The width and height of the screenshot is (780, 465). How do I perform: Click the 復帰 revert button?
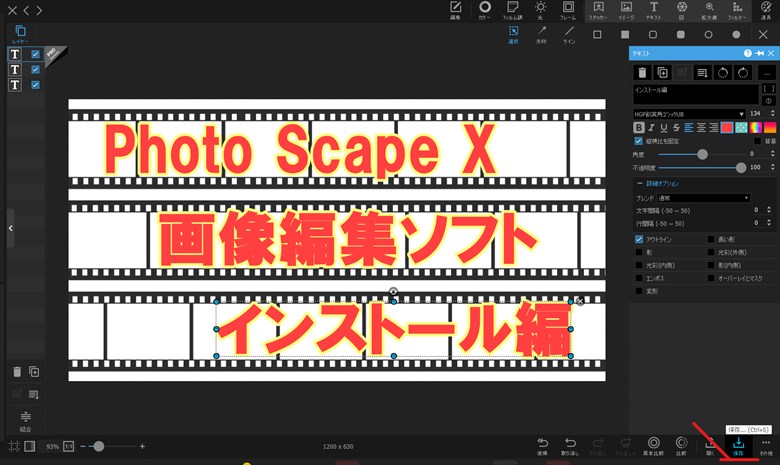point(542,446)
